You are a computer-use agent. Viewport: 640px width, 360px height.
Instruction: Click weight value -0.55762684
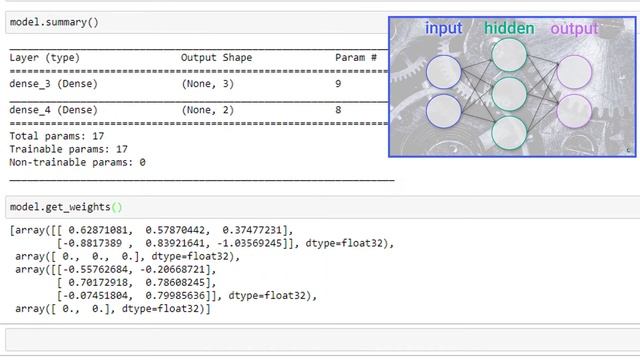pos(95,269)
